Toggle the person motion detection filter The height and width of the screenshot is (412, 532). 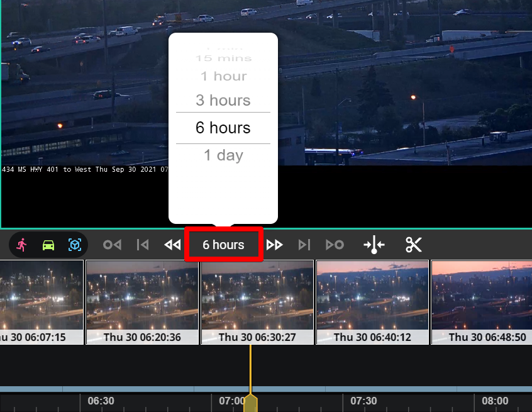[x=21, y=245]
